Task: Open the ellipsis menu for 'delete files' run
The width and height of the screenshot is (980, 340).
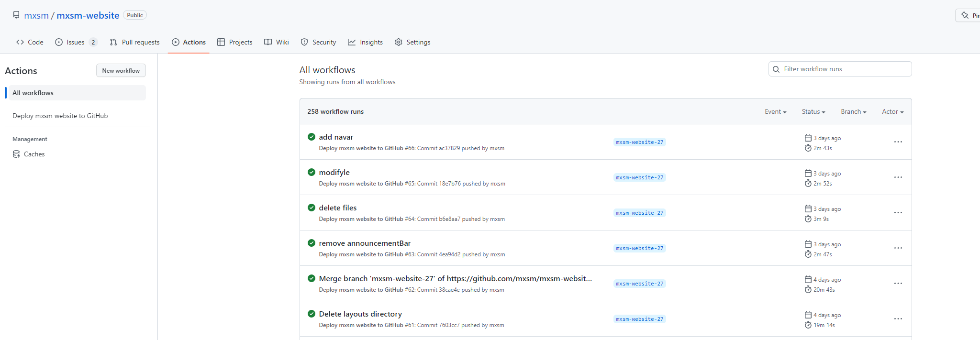Action: 898,213
